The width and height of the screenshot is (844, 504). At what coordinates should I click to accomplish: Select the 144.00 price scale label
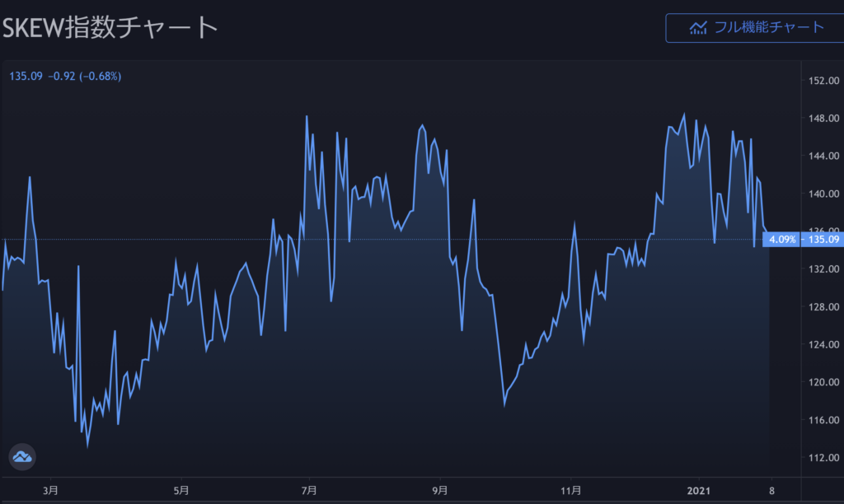pyautogui.click(x=824, y=156)
